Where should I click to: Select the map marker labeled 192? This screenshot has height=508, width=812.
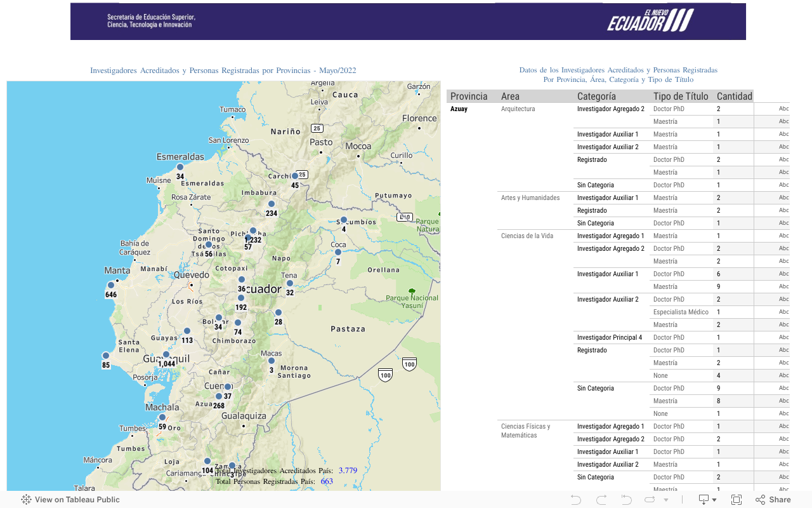point(241,298)
